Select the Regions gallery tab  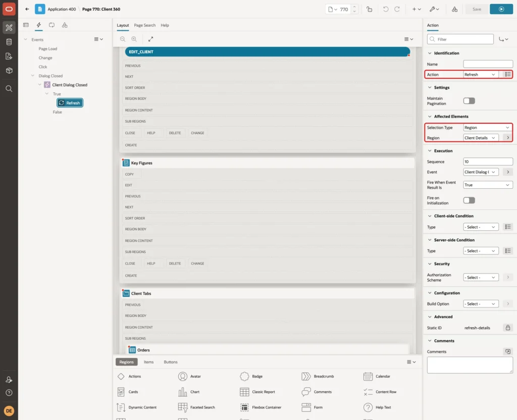126,362
